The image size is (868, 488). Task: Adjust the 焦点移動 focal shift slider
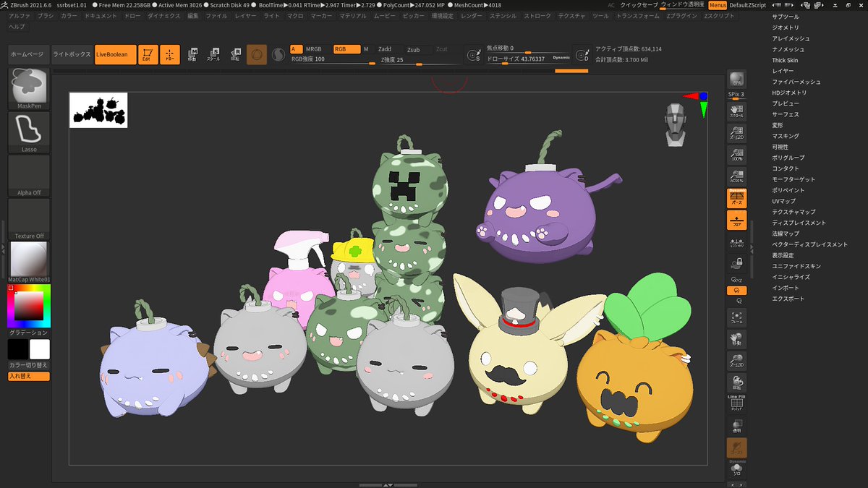(529, 48)
